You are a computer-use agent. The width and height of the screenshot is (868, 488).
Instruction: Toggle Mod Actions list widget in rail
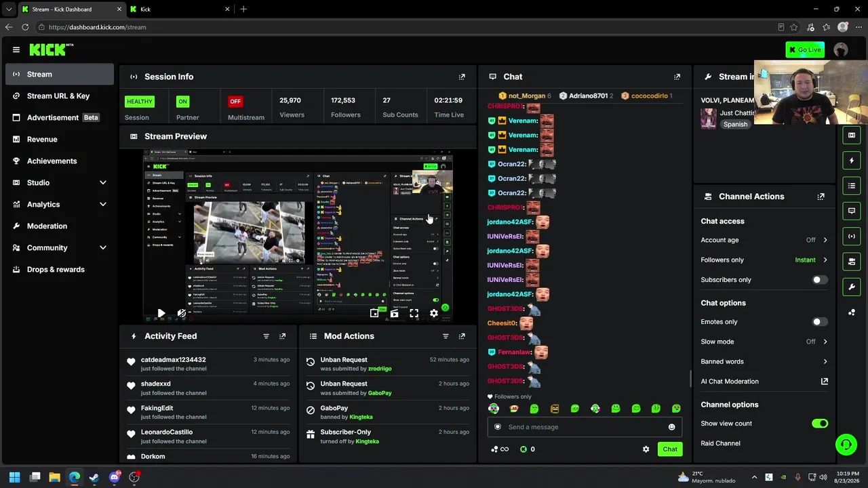click(852, 186)
